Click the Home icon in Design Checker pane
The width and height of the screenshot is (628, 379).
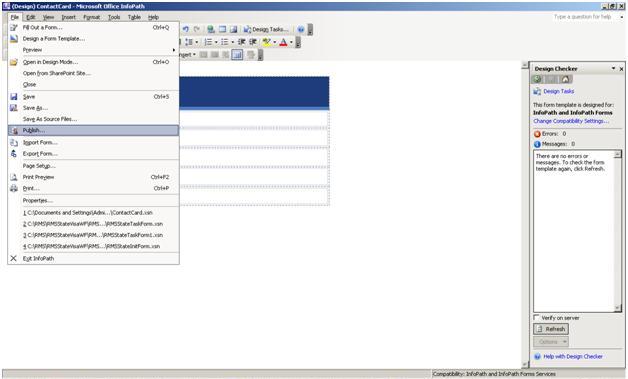pyautogui.click(x=566, y=79)
